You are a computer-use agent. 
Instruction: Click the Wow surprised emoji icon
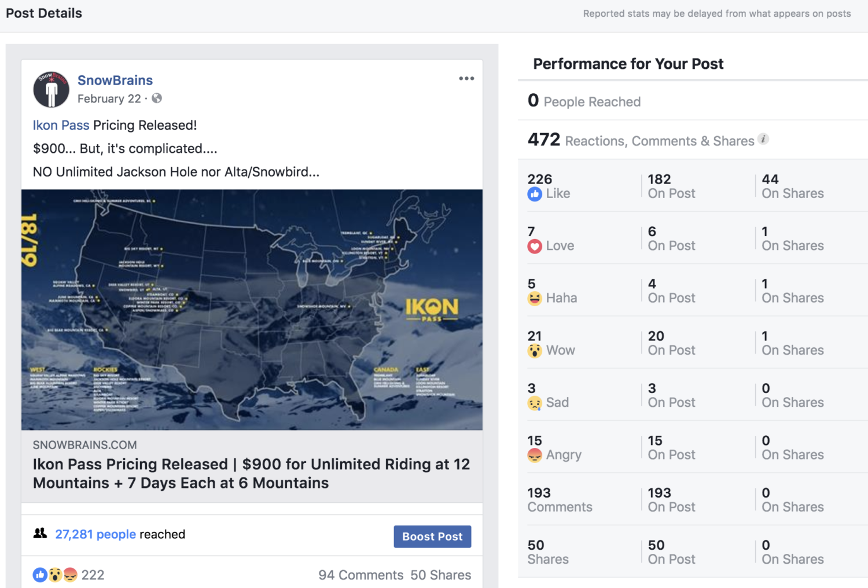(535, 351)
